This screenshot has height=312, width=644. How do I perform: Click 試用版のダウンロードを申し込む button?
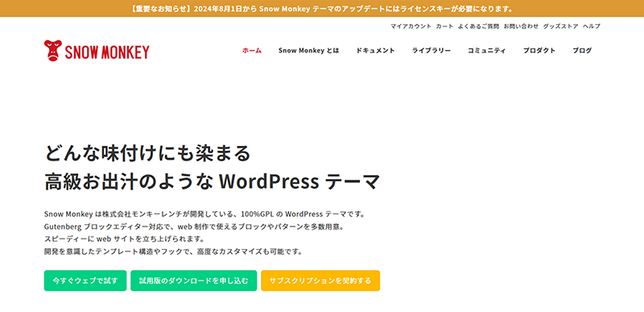click(194, 281)
